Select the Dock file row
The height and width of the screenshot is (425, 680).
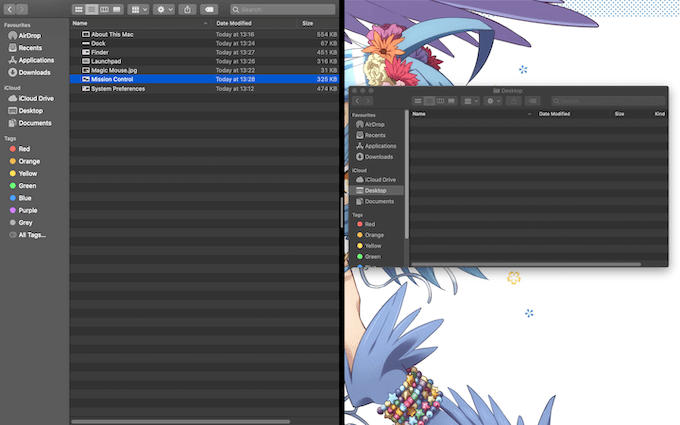pyautogui.click(x=204, y=43)
